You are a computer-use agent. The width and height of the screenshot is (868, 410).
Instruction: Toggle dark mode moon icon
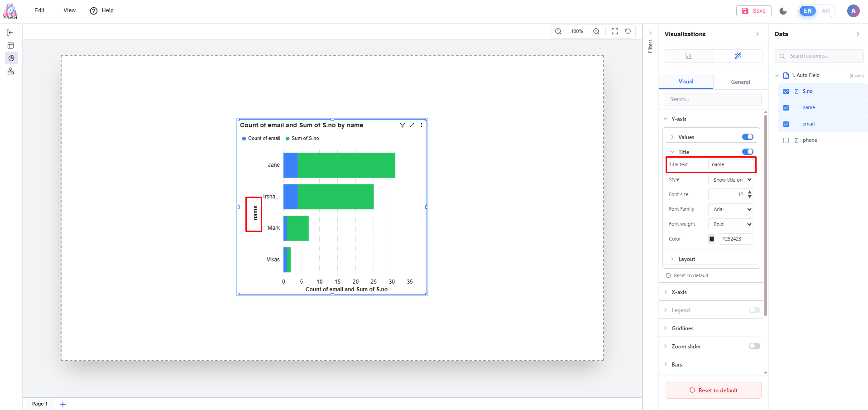783,11
